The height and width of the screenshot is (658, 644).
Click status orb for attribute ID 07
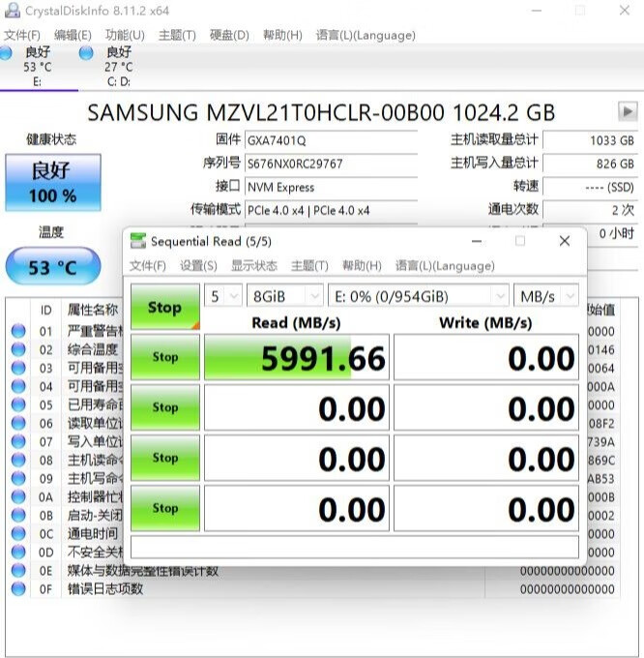point(18,442)
